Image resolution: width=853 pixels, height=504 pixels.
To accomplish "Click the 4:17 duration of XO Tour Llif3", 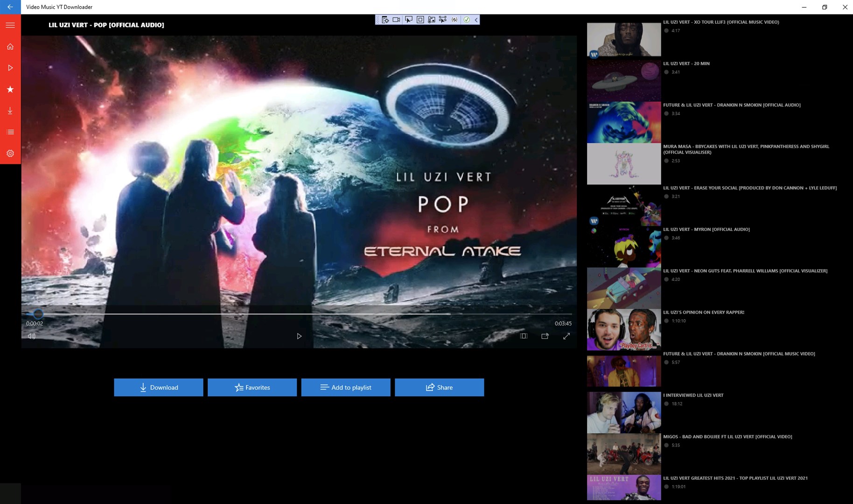I will pos(676,31).
